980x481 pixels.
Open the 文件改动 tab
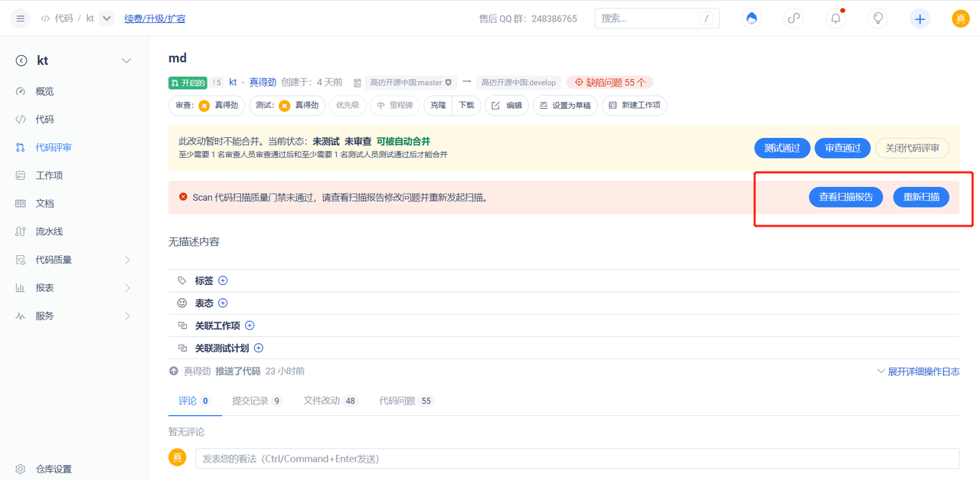coord(330,401)
